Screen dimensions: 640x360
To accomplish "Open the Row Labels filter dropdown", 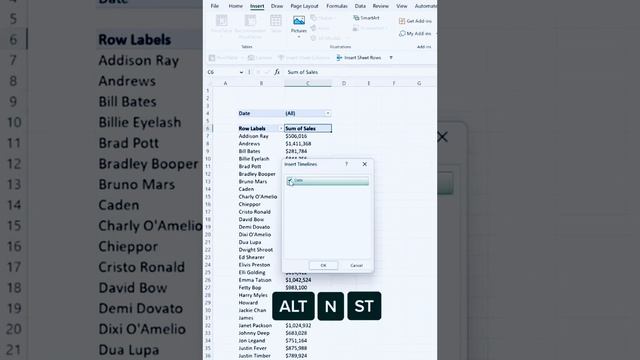I will pyautogui.click(x=281, y=129).
